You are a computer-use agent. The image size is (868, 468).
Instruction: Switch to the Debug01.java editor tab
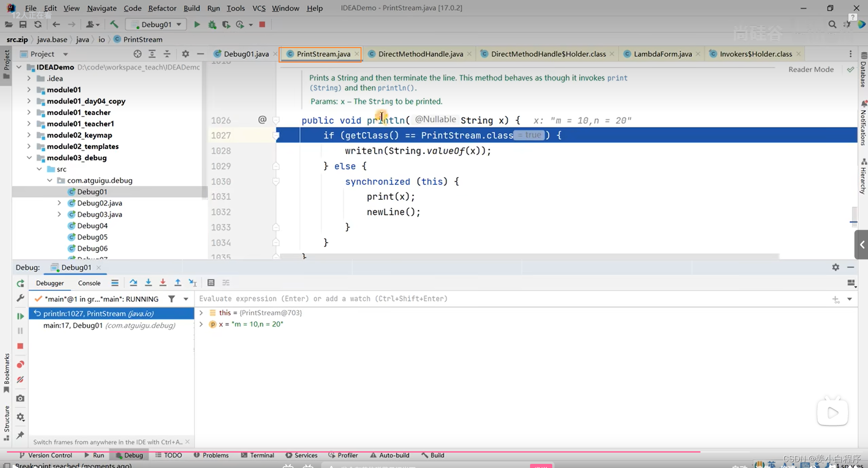(x=246, y=54)
